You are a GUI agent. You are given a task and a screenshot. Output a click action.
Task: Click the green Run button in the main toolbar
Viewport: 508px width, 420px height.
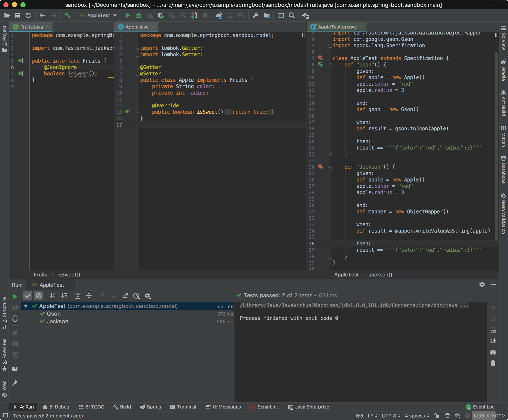point(128,16)
